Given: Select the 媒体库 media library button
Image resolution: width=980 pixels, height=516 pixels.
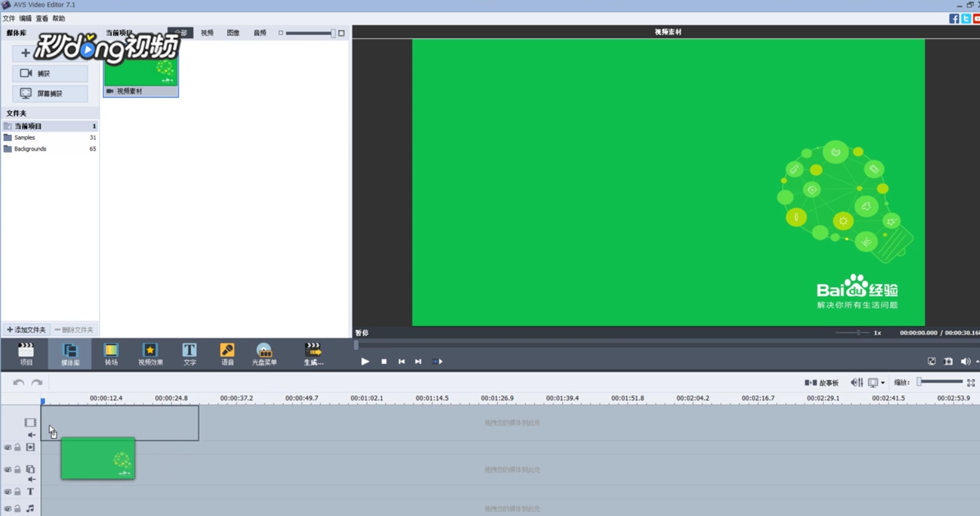Looking at the screenshot, I should (x=70, y=354).
